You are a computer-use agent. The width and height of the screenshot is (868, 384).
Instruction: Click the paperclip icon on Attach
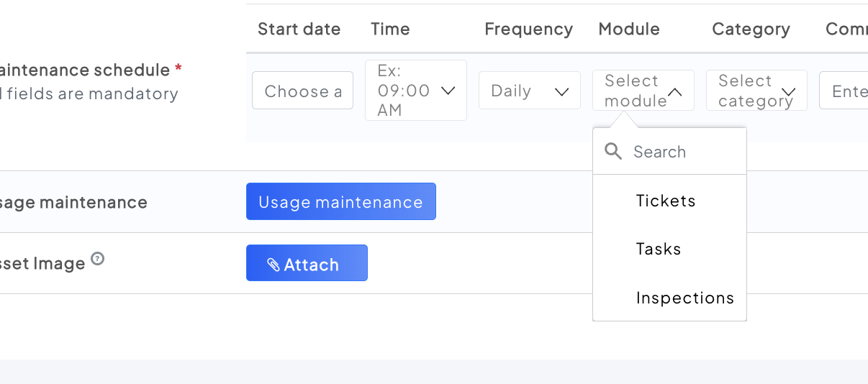273,265
